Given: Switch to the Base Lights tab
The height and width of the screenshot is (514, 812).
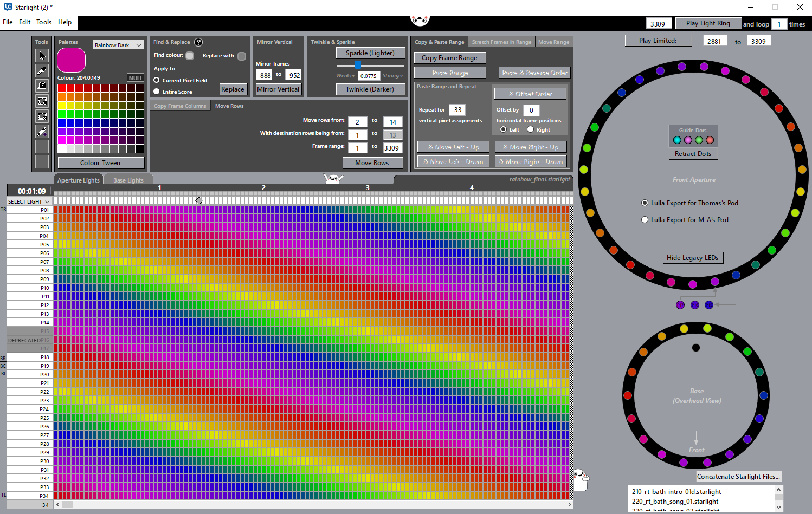Looking at the screenshot, I should (x=128, y=180).
